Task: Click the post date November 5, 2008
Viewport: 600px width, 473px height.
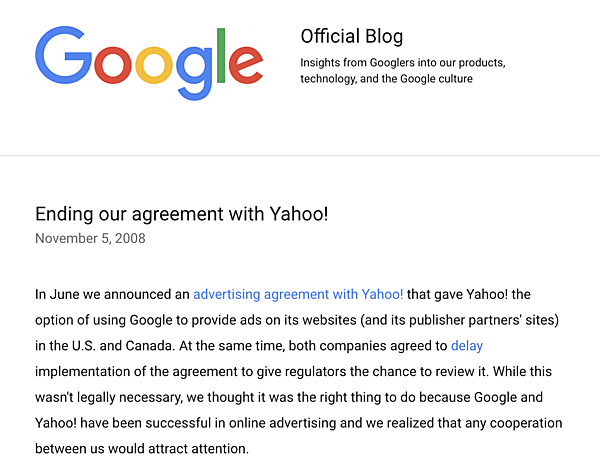Action: tap(91, 238)
